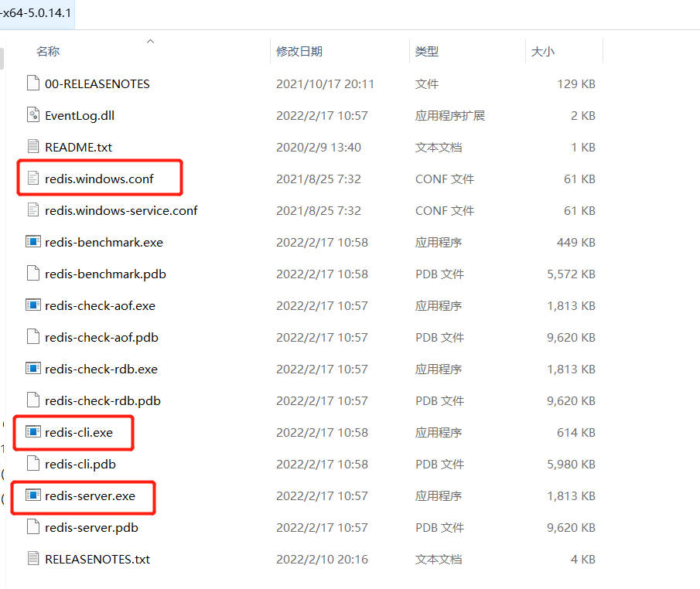Select the redis-server.exe application icon
The width and height of the screenshot is (700, 589).
[33, 495]
